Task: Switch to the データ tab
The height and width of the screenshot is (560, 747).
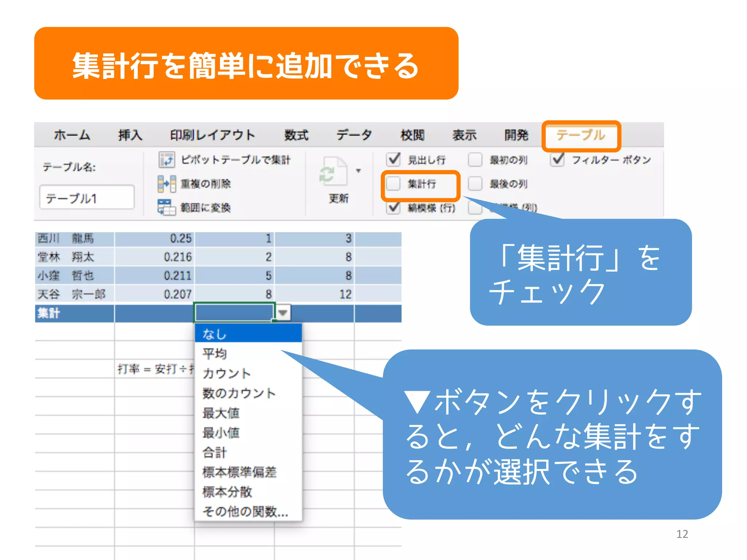Action: (x=354, y=135)
